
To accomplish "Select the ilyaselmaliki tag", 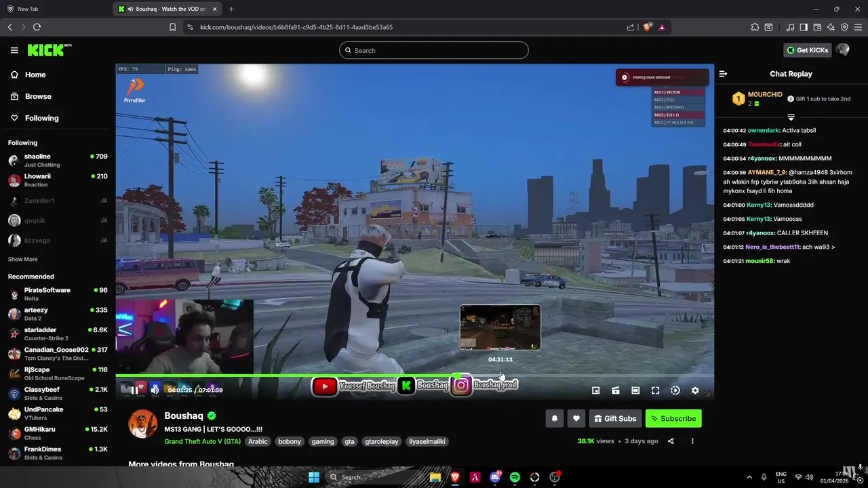I will point(427,441).
